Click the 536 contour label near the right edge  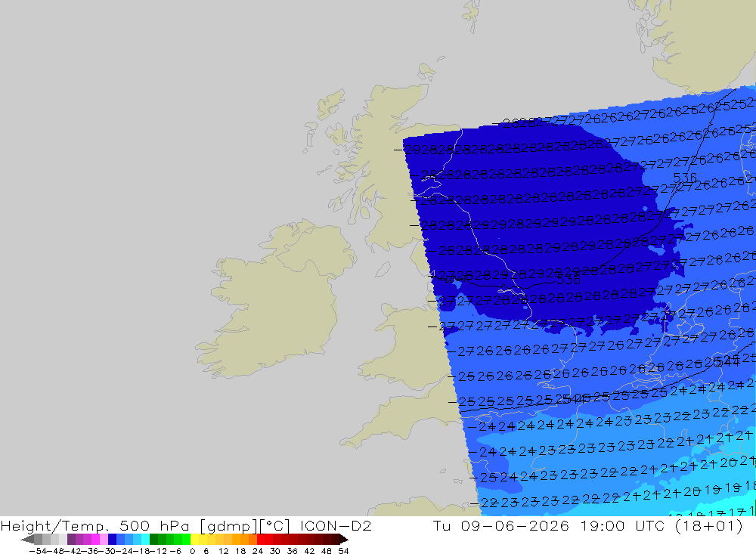[x=685, y=178]
